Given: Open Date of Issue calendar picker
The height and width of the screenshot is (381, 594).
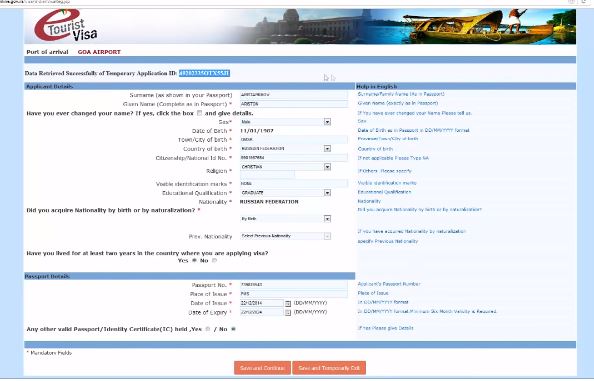Looking at the screenshot, I should tap(288, 303).
